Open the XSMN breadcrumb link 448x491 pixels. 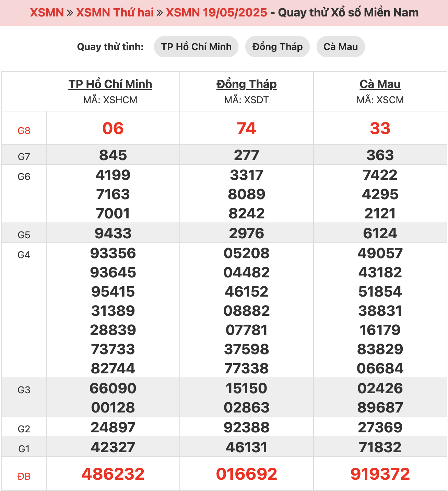(x=47, y=13)
